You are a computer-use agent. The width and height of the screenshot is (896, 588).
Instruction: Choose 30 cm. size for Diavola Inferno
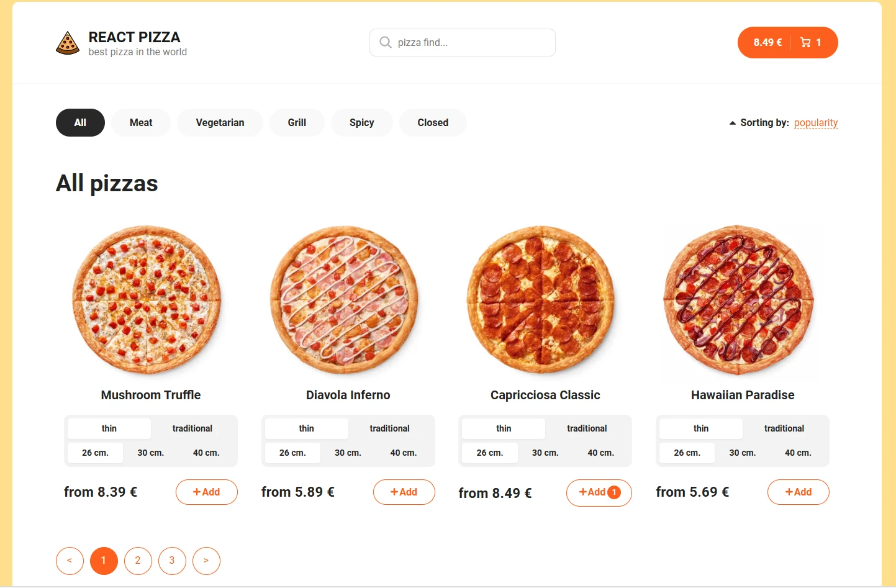point(348,453)
